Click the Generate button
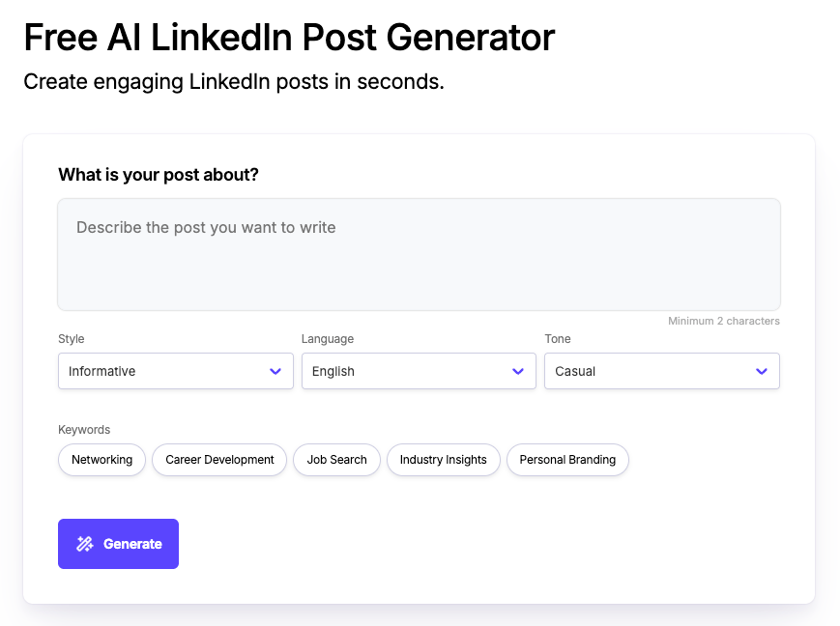840x626 pixels. click(118, 544)
